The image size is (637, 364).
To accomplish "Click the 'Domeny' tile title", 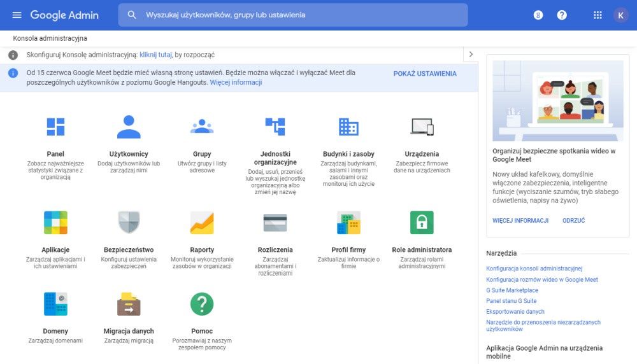I will (x=55, y=331).
